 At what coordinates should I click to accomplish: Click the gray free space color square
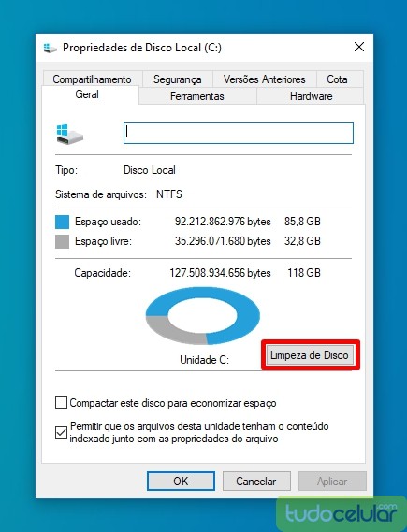coord(62,241)
